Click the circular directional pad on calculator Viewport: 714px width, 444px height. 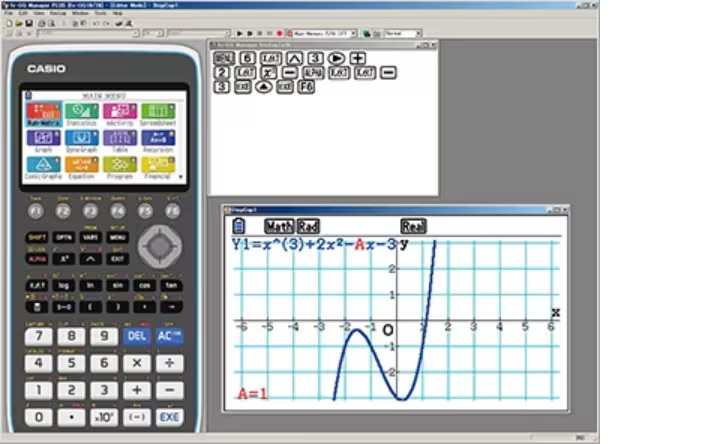click(x=160, y=245)
